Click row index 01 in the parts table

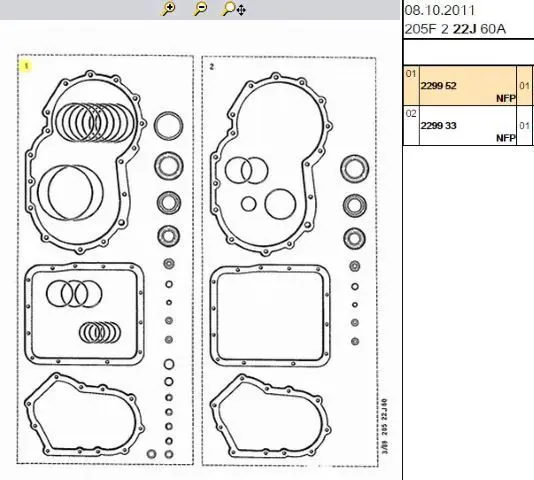tap(411, 73)
